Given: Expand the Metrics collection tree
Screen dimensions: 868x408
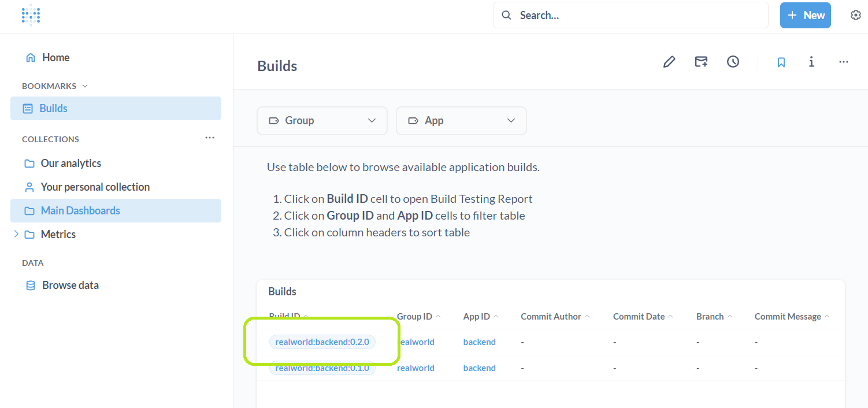Looking at the screenshot, I should (16, 234).
